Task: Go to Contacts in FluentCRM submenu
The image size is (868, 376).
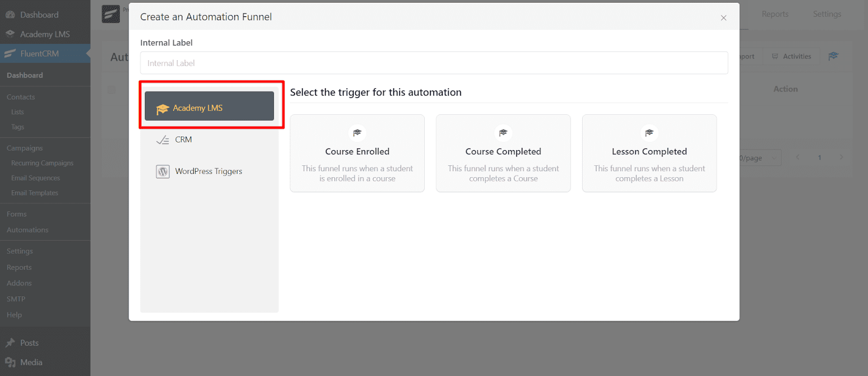Action: click(21, 97)
